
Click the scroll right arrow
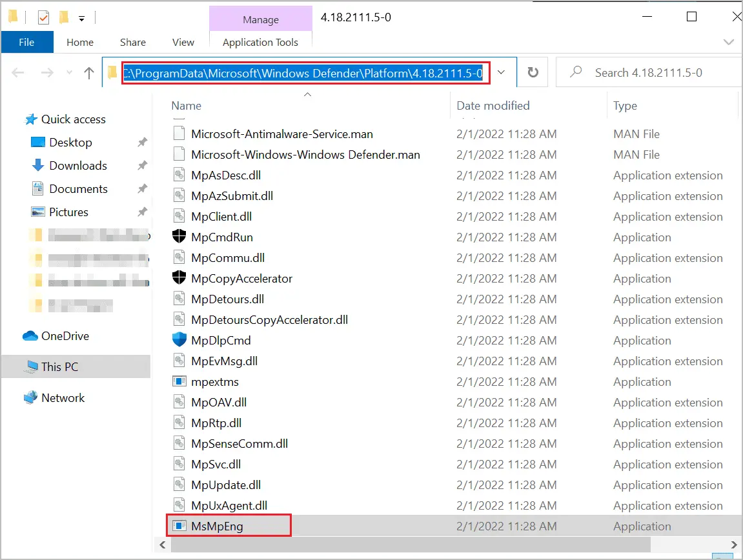pos(733,545)
